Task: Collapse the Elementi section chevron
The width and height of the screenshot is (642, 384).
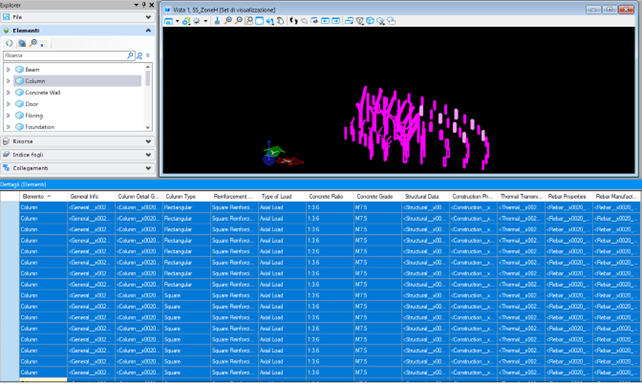Action: (148, 30)
